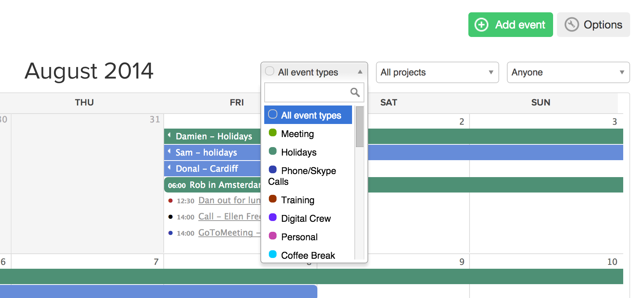
Task: Pick Phone/Skype Calls from the list
Action: tap(308, 171)
